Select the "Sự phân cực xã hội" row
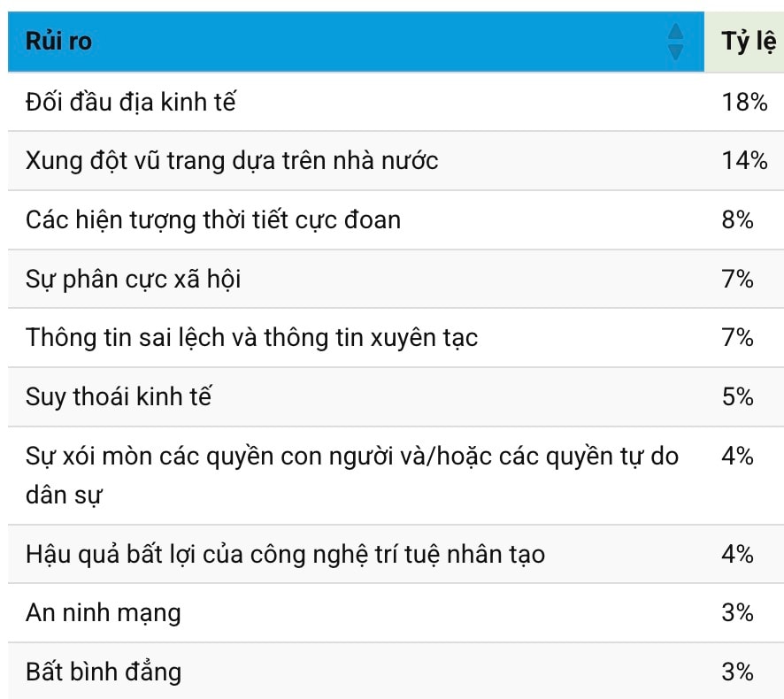 click(134, 279)
